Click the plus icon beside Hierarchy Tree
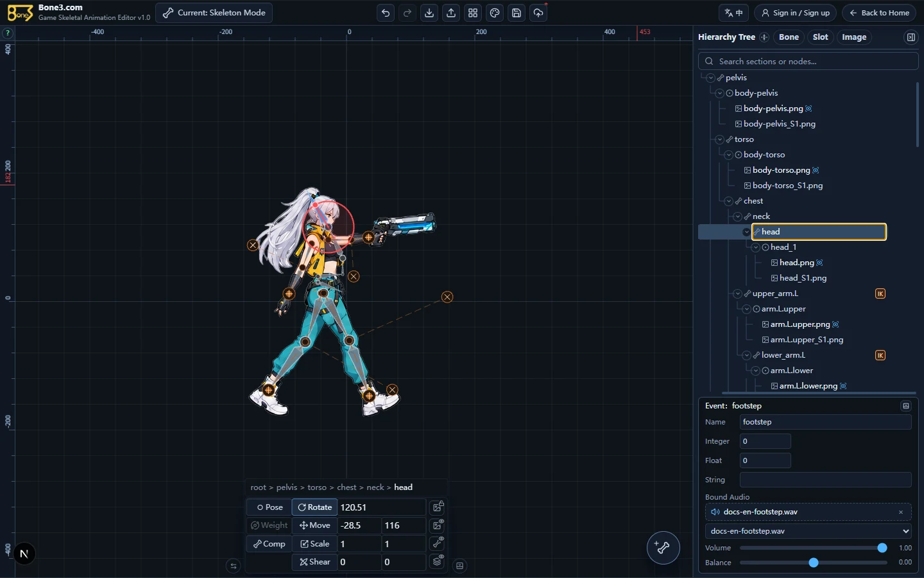 click(x=764, y=37)
